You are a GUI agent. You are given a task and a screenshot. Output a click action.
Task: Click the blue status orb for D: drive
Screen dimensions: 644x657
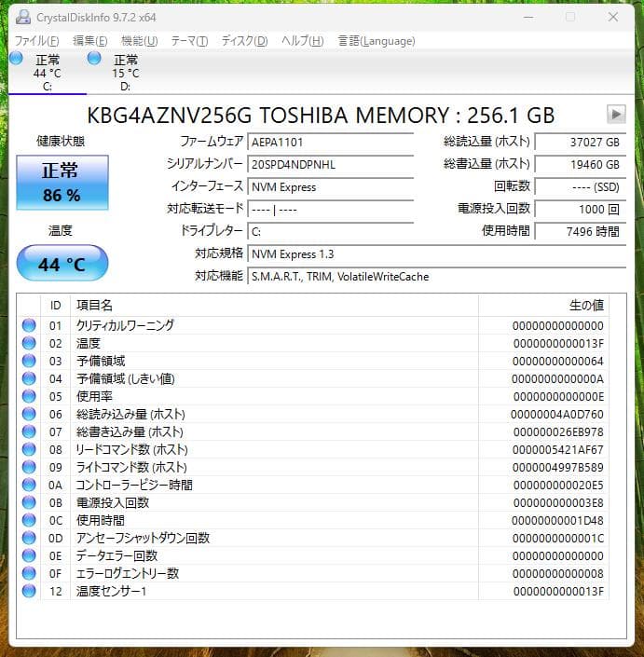point(94,58)
